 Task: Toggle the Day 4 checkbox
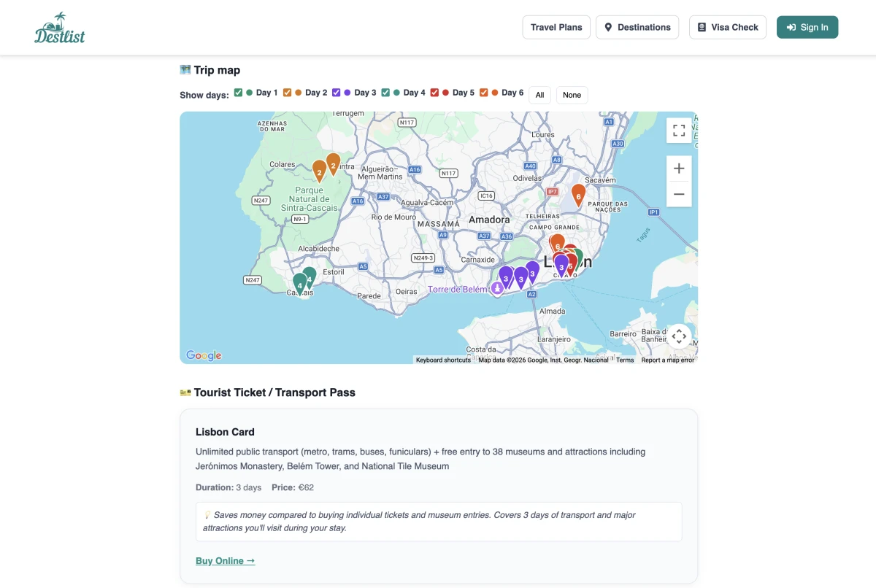[385, 93]
